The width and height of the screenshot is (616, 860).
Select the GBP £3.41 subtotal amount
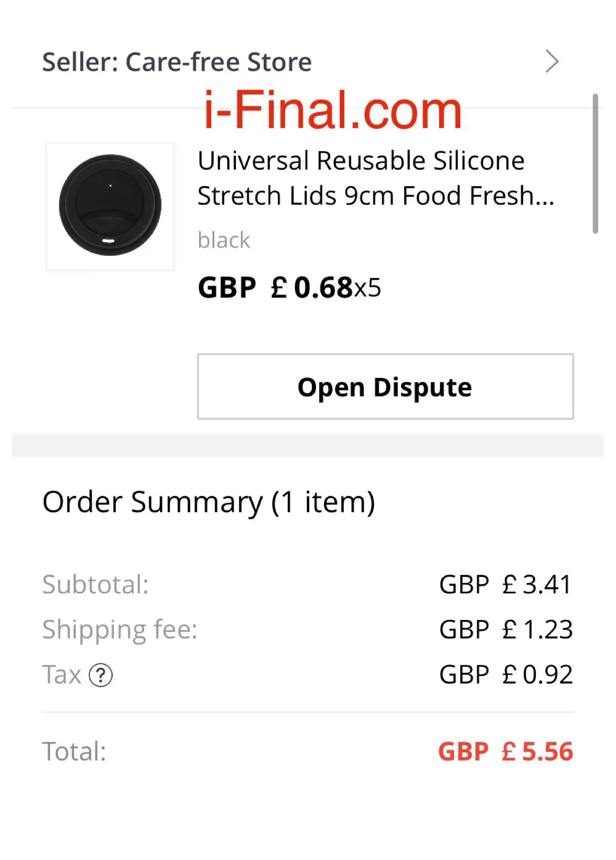pyautogui.click(x=505, y=584)
